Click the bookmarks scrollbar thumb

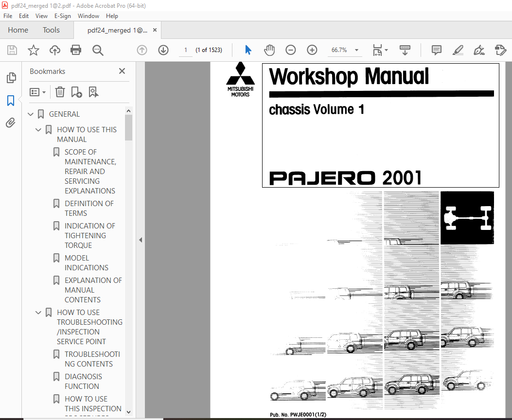coord(129,127)
